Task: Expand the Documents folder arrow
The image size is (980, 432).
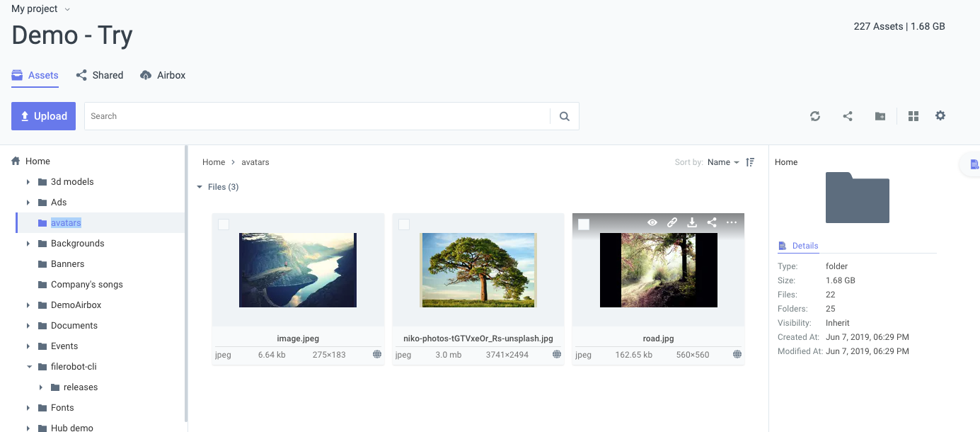Action: pos(28,326)
